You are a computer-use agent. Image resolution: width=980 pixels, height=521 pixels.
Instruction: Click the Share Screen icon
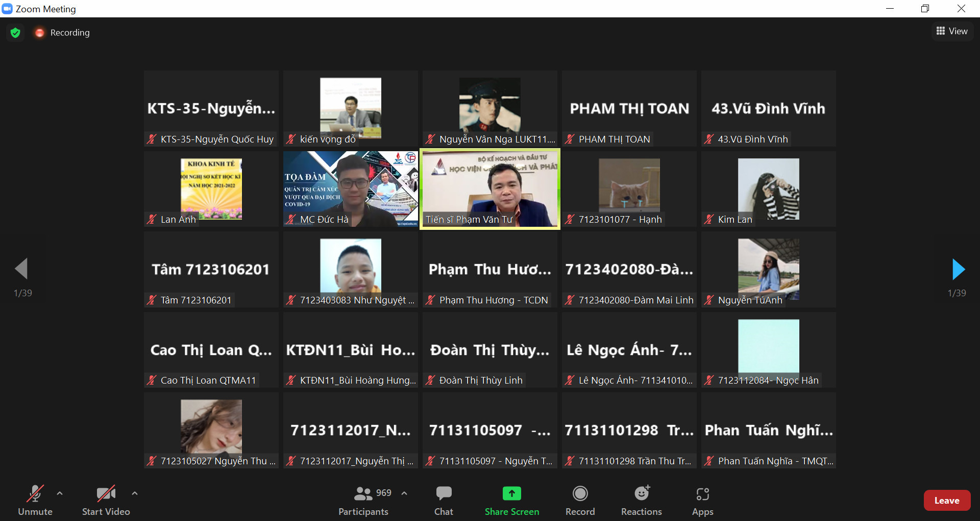tap(511, 493)
